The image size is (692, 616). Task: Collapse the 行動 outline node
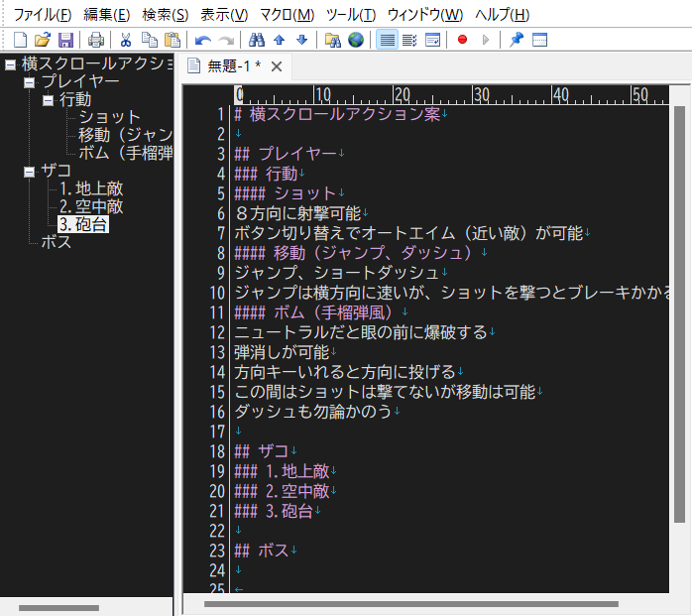48,100
